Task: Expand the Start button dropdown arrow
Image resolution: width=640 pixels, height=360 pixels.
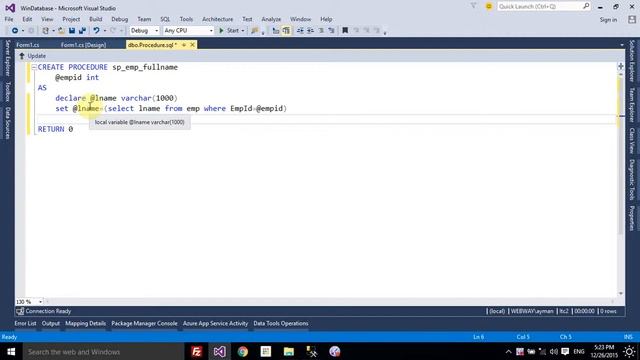Action: [x=242, y=31]
